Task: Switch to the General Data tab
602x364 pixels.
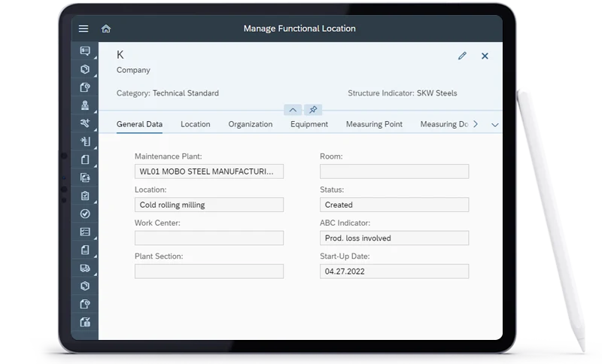Action: click(139, 124)
